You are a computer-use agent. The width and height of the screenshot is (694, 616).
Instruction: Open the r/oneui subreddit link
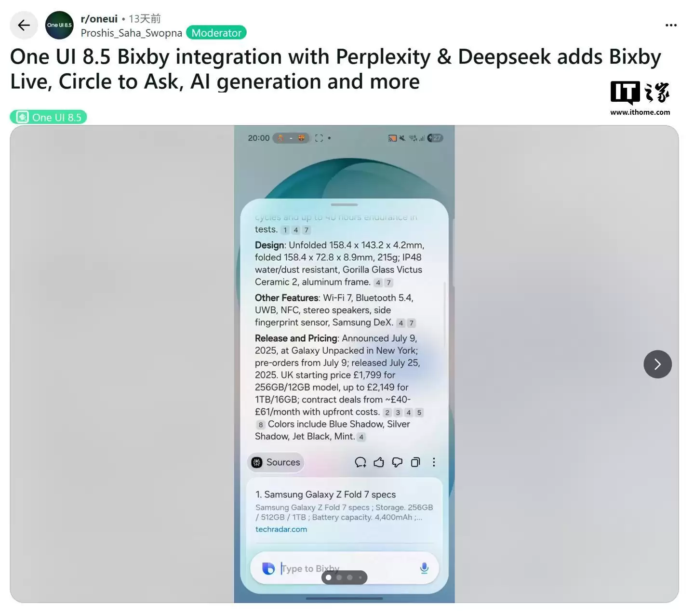99,19
